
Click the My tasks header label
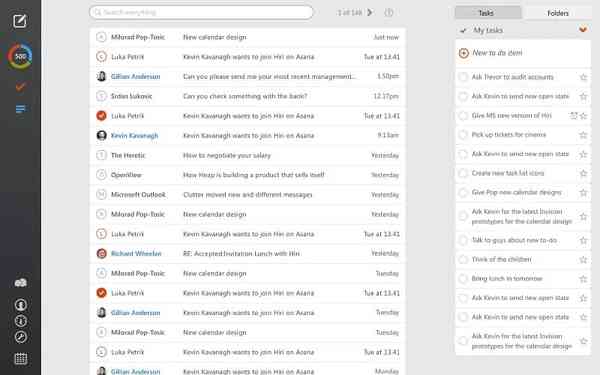(x=488, y=30)
